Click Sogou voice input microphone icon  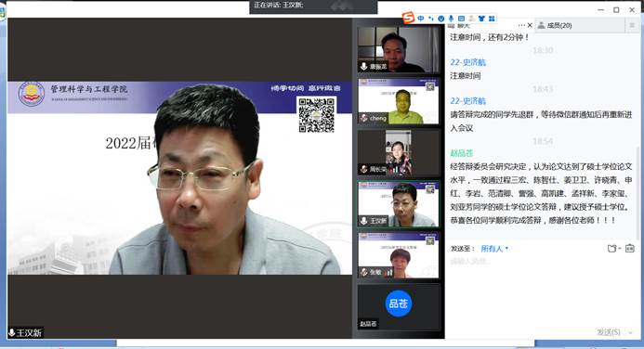pos(451,19)
